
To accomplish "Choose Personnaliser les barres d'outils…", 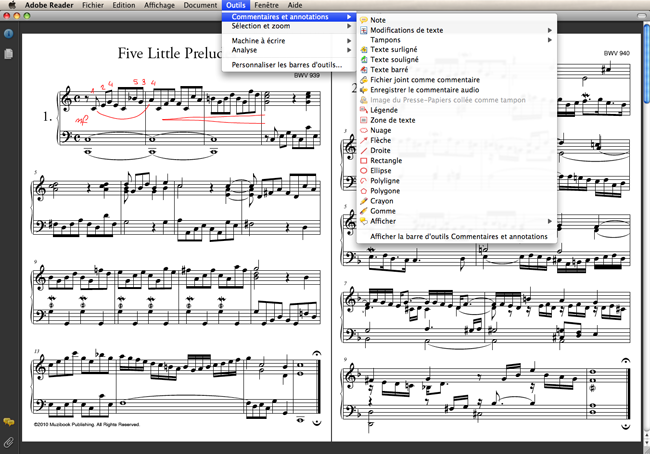I will click(x=289, y=65).
